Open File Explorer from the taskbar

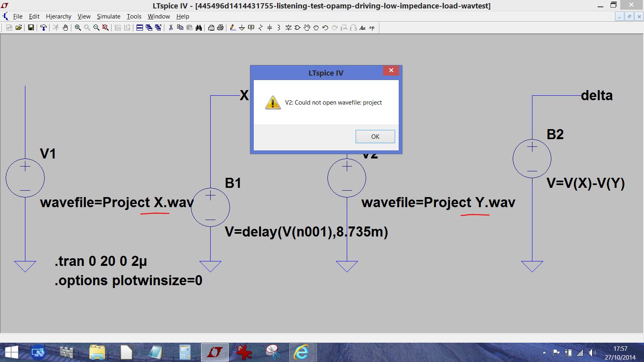[x=97, y=352]
